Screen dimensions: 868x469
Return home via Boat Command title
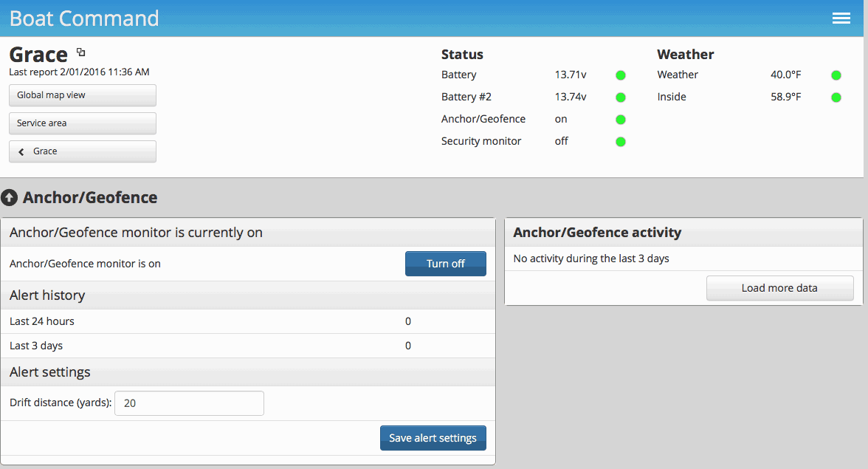(83, 18)
